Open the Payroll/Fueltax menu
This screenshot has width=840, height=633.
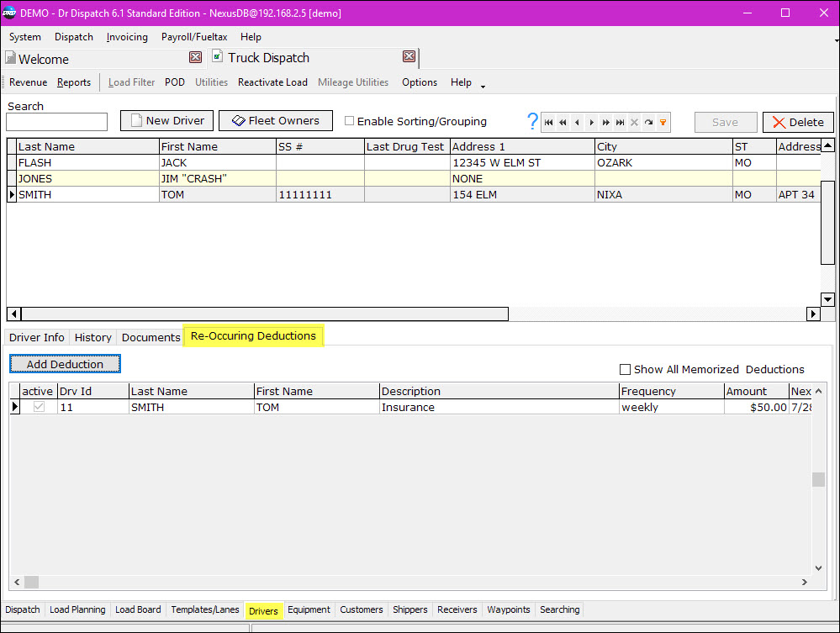[x=194, y=37]
